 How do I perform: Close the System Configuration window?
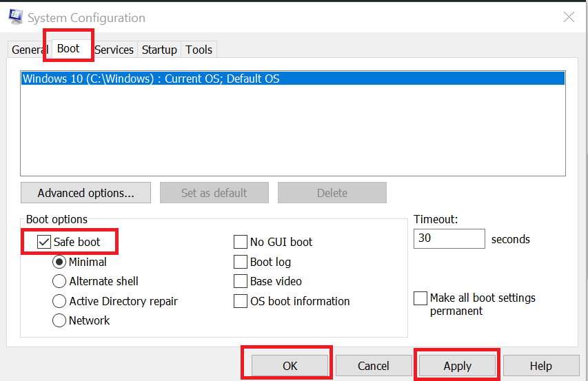click(x=569, y=18)
